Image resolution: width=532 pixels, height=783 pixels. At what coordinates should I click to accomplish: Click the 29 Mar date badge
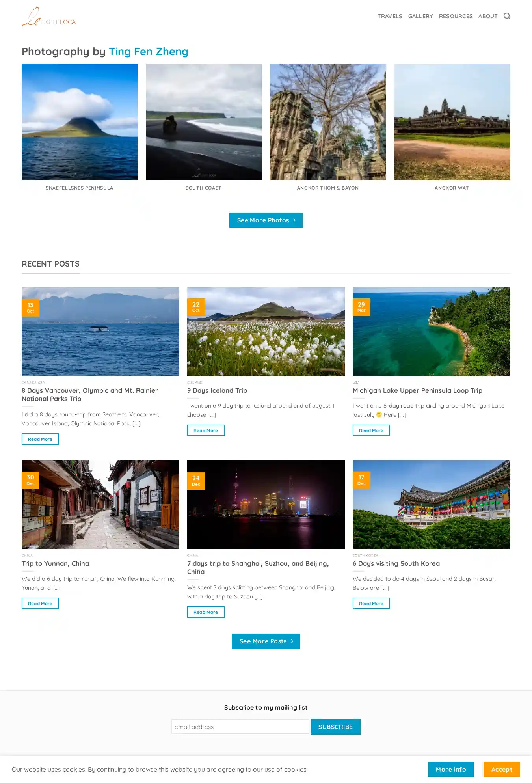[361, 307]
